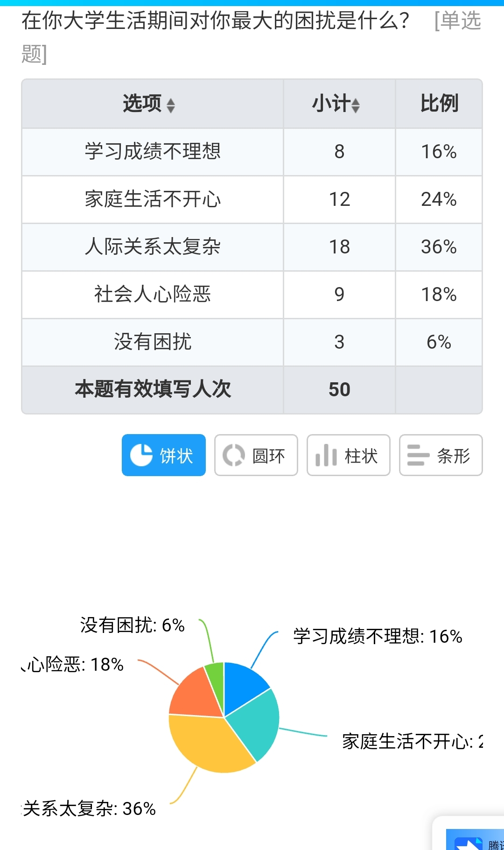504x850 pixels.
Task: Select the 条形 chart view
Action: pos(441,455)
